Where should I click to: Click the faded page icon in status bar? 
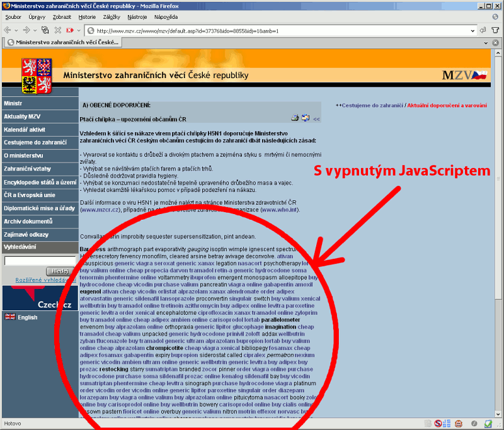[428, 424]
